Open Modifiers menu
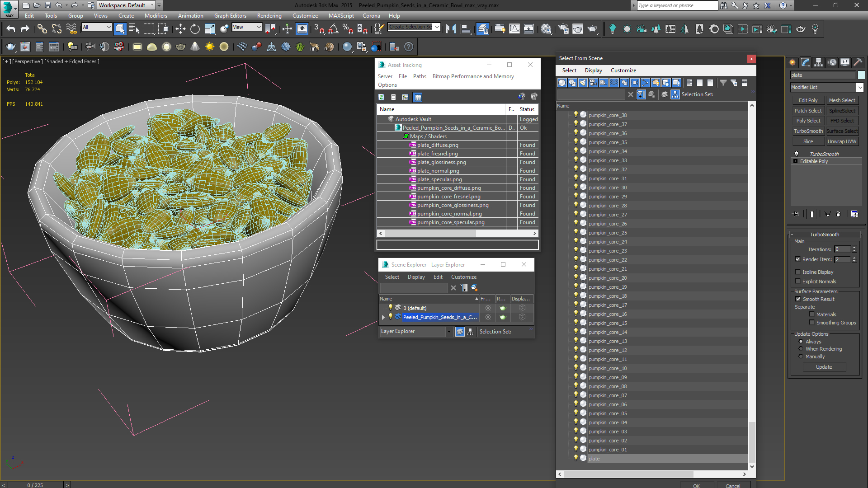The width and height of the screenshot is (868, 488). 156,16
